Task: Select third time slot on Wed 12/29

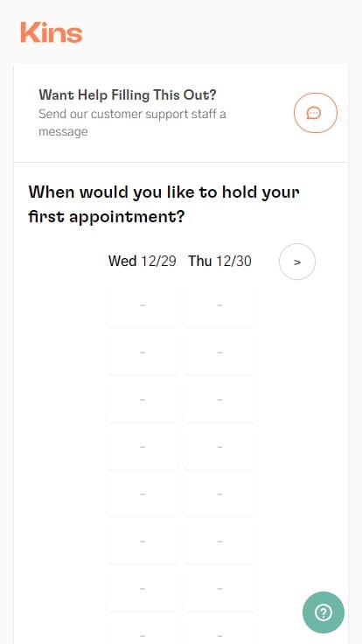Action: coord(143,400)
